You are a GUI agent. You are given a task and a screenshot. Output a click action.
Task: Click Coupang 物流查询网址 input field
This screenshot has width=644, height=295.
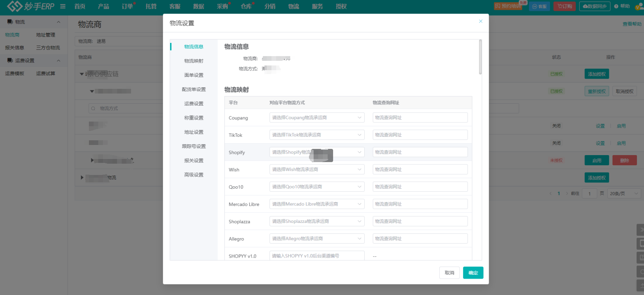click(x=420, y=118)
